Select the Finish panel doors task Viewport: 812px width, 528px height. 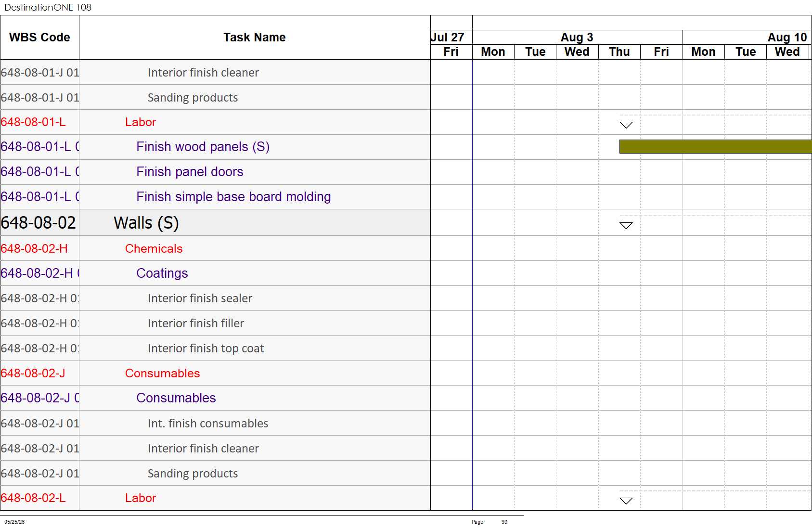click(190, 172)
